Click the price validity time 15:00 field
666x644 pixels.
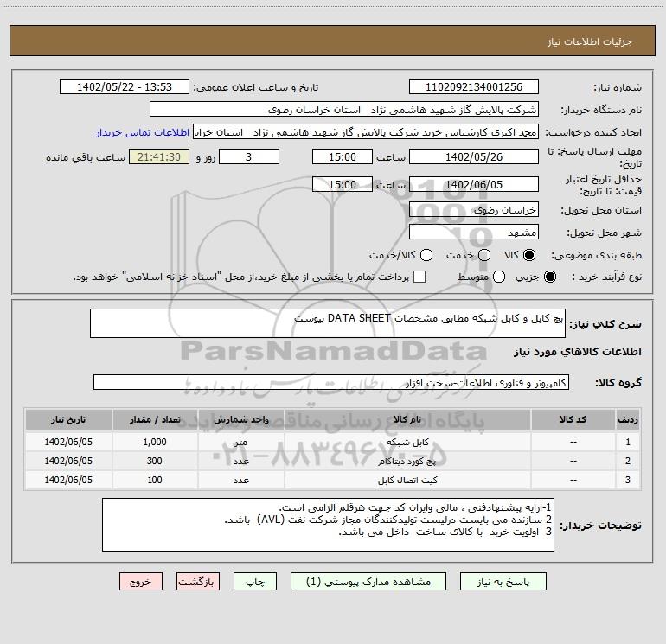[343, 184]
